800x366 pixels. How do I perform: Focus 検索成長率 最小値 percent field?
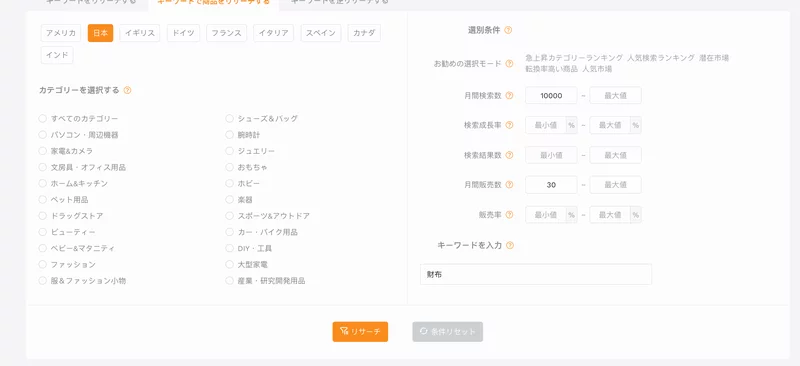tap(546, 125)
